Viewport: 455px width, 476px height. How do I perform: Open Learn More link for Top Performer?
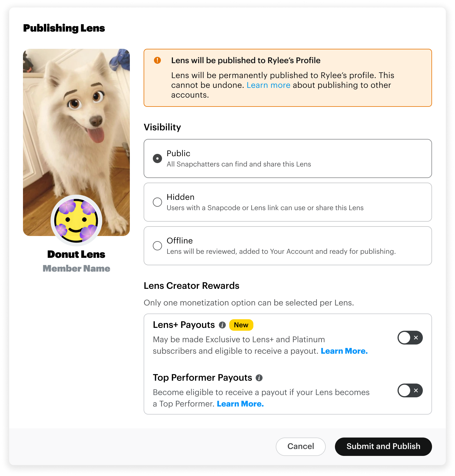[240, 404]
